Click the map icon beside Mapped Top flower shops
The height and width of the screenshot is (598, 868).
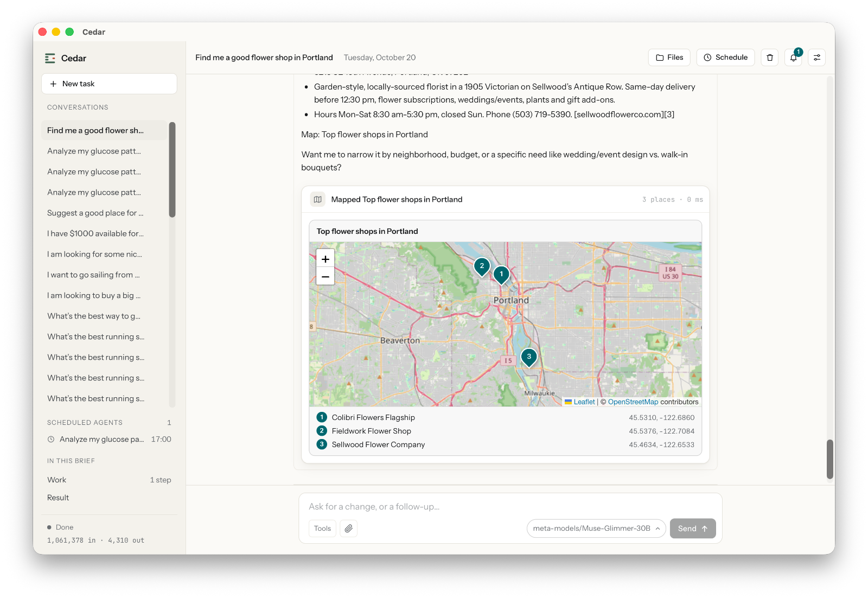318,200
